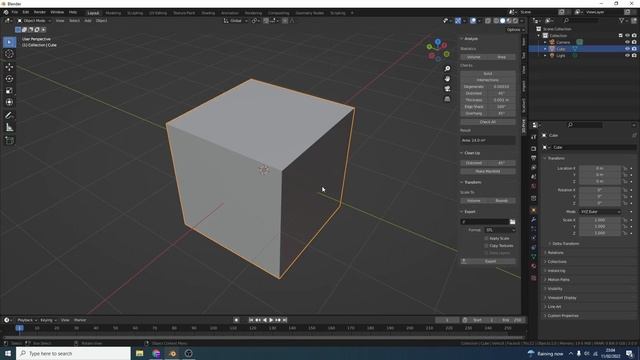Open the export Format STL dropdown
The width and height of the screenshot is (640, 360).
tap(500, 230)
